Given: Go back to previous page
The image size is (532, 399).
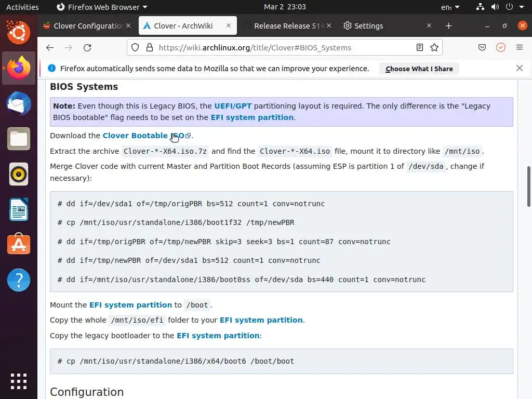Looking at the screenshot, I should [x=50, y=47].
